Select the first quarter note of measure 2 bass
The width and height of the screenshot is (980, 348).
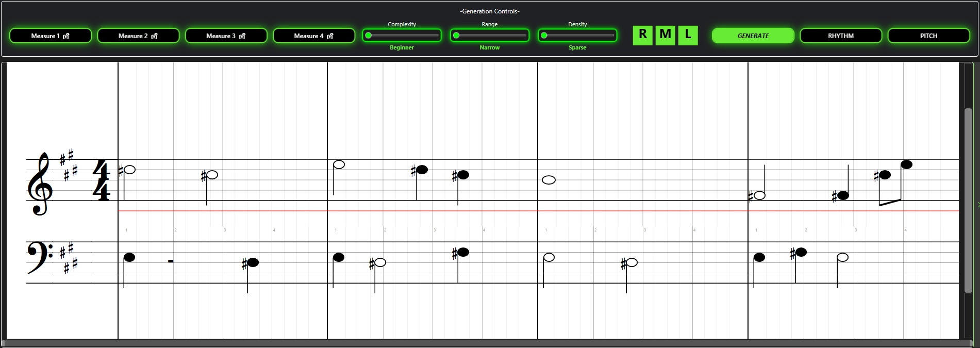click(339, 257)
